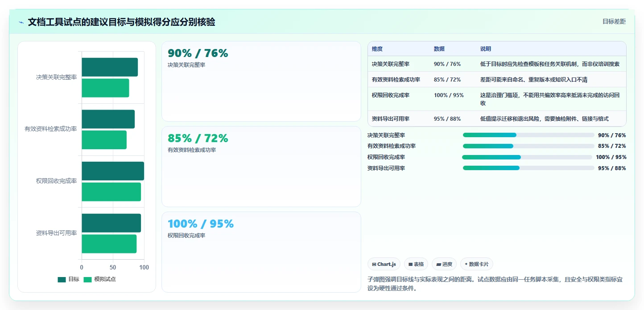
Task: Click the 100 tick on the chart x-axis
Action: pos(144,267)
